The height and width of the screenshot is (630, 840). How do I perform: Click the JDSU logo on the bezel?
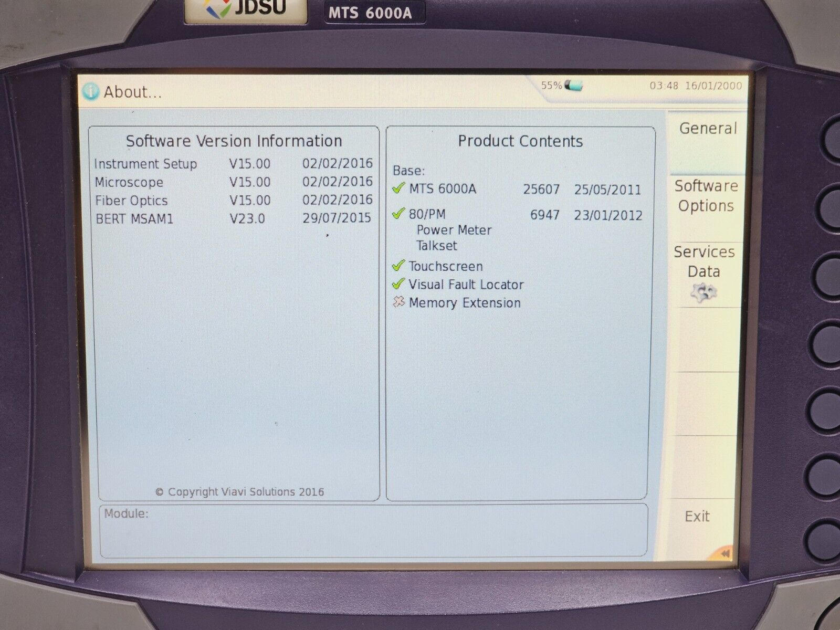(246, 9)
